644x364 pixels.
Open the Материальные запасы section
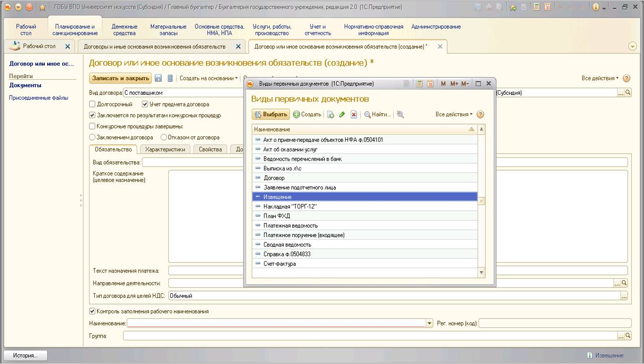tap(168, 30)
